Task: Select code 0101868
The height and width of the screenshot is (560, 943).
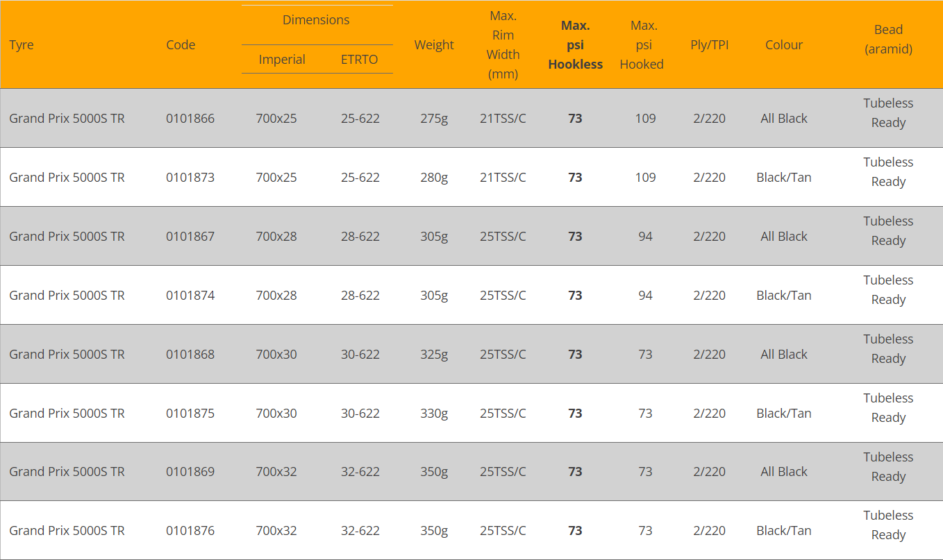Action: (190, 355)
